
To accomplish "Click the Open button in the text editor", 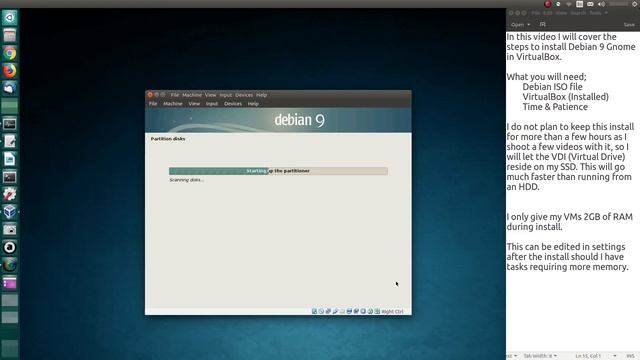I will click(x=517, y=24).
